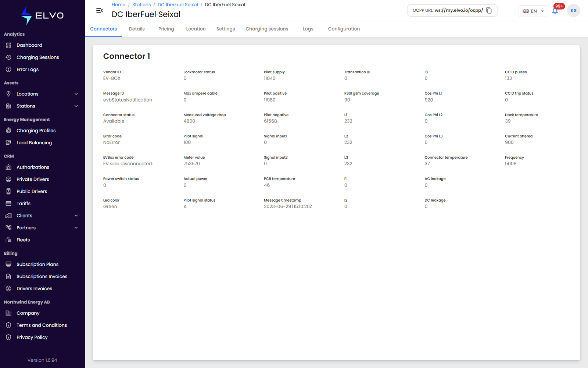This screenshot has height=368, width=588.
Task: Expand the Stations submenu chevron
Action: (x=76, y=106)
